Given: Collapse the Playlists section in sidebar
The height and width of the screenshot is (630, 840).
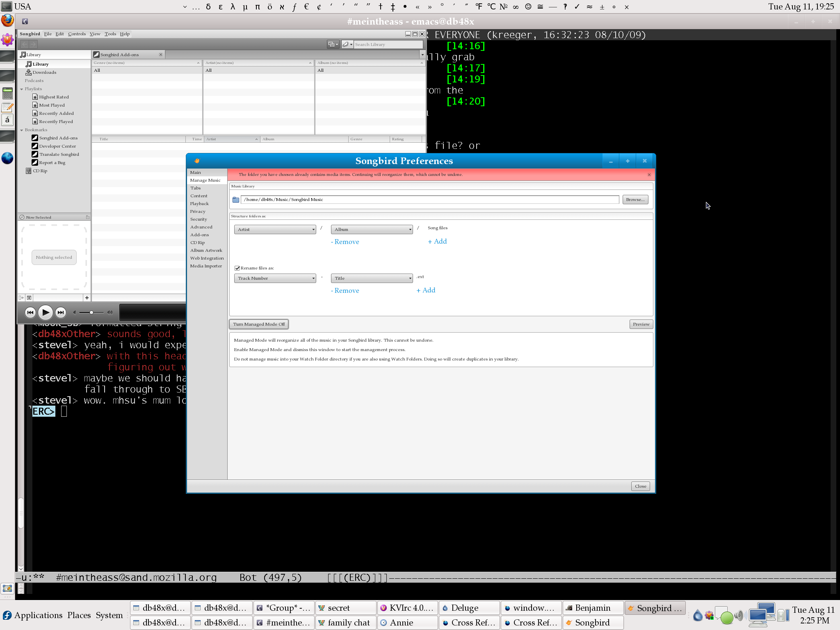Looking at the screenshot, I should click(x=22, y=89).
